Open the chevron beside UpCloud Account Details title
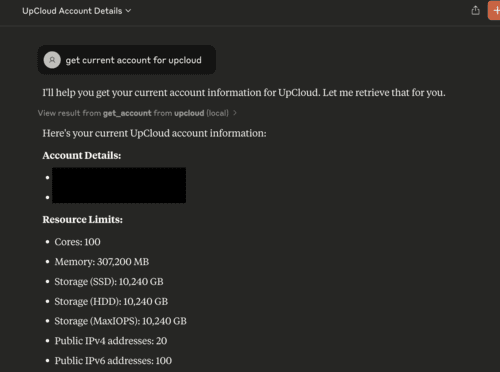 click(128, 11)
